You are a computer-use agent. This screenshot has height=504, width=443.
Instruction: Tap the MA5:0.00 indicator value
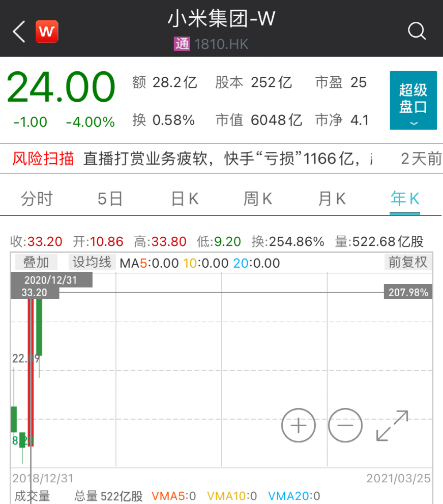(x=149, y=263)
